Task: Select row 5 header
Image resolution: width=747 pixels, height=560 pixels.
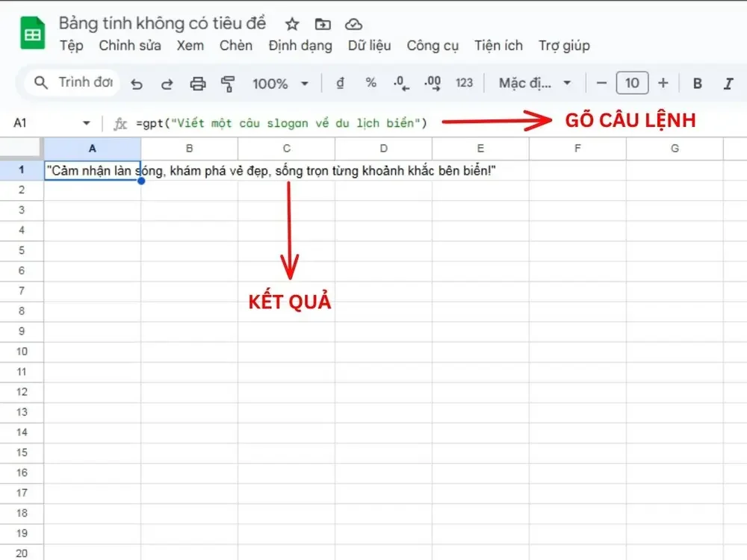Action: 22,250
